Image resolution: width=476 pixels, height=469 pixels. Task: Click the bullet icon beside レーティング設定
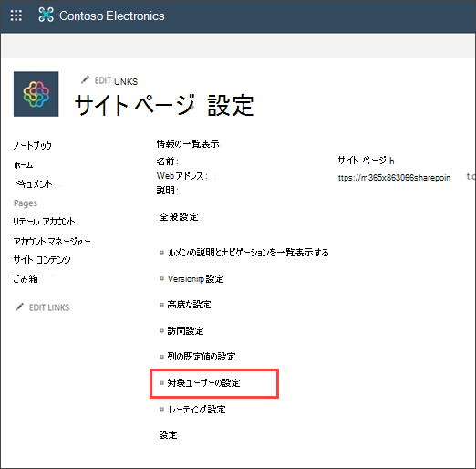pyautogui.click(x=161, y=409)
